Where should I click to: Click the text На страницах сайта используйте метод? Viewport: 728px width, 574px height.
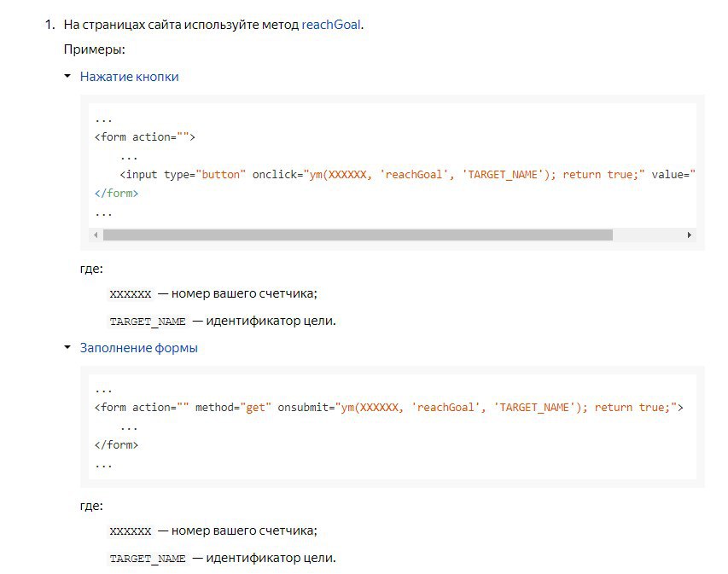pos(181,25)
